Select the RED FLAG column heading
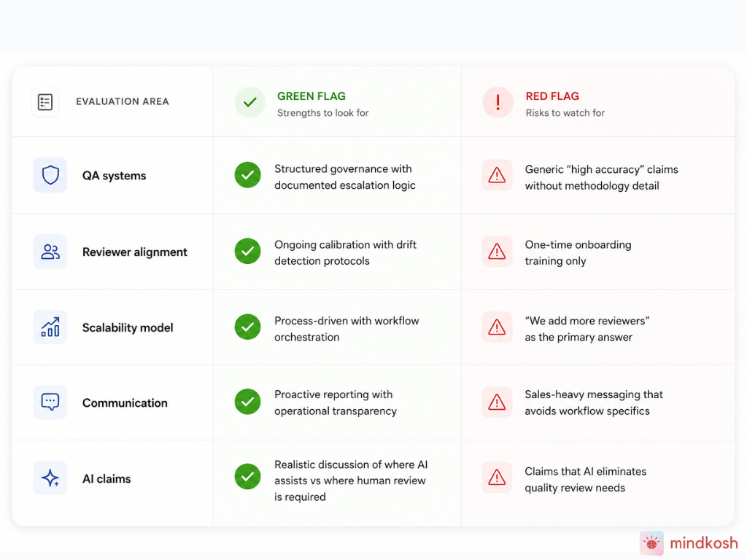The width and height of the screenshot is (747, 560). [x=552, y=96]
